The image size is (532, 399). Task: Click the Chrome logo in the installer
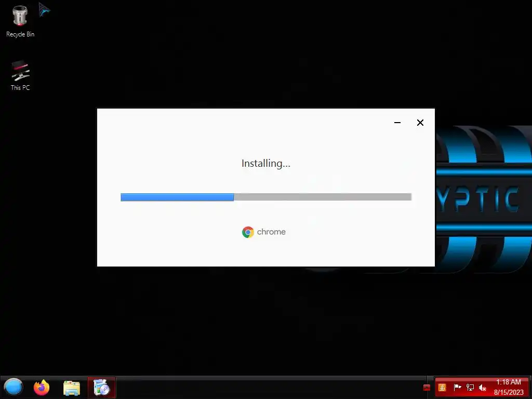[x=248, y=232]
